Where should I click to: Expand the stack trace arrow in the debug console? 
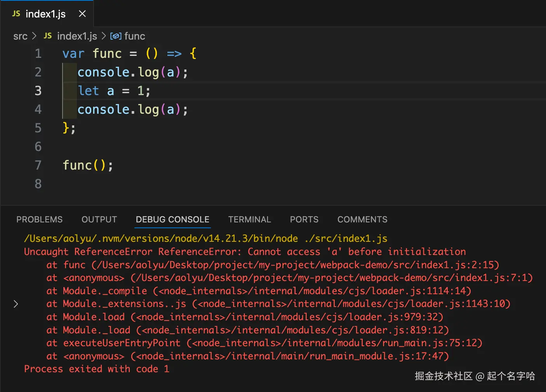pos(16,304)
